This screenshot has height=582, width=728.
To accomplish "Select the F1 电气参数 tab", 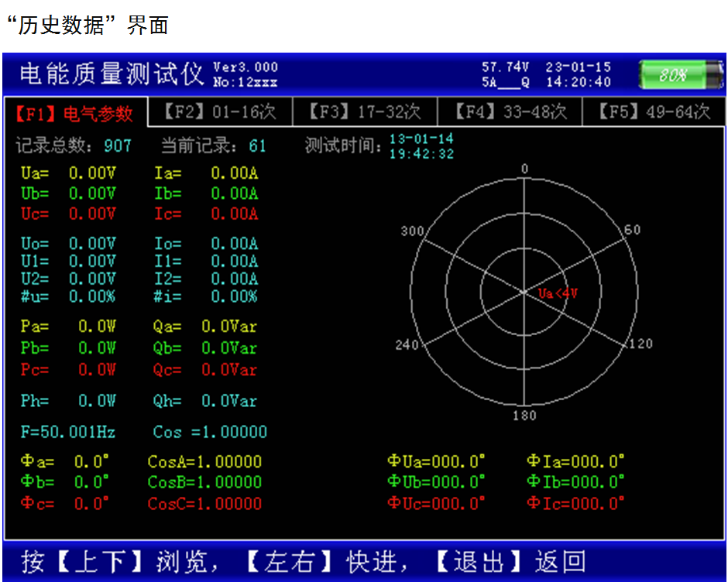I will point(74,114).
